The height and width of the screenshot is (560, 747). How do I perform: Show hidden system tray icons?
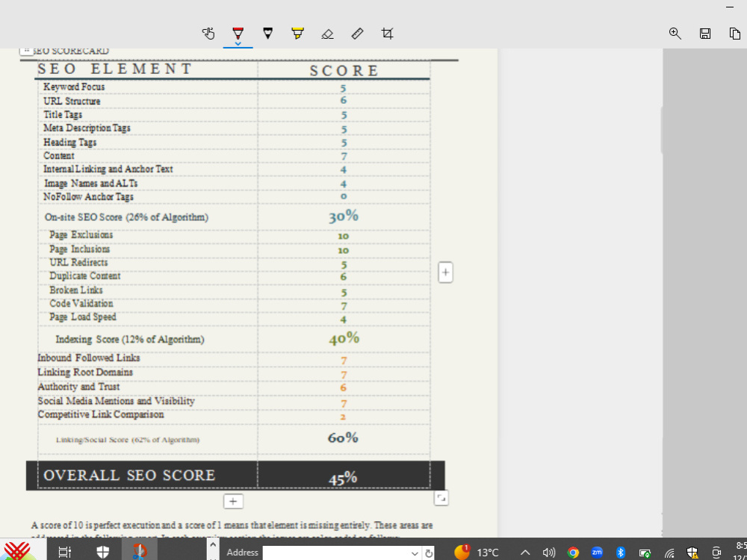[525, 553]
